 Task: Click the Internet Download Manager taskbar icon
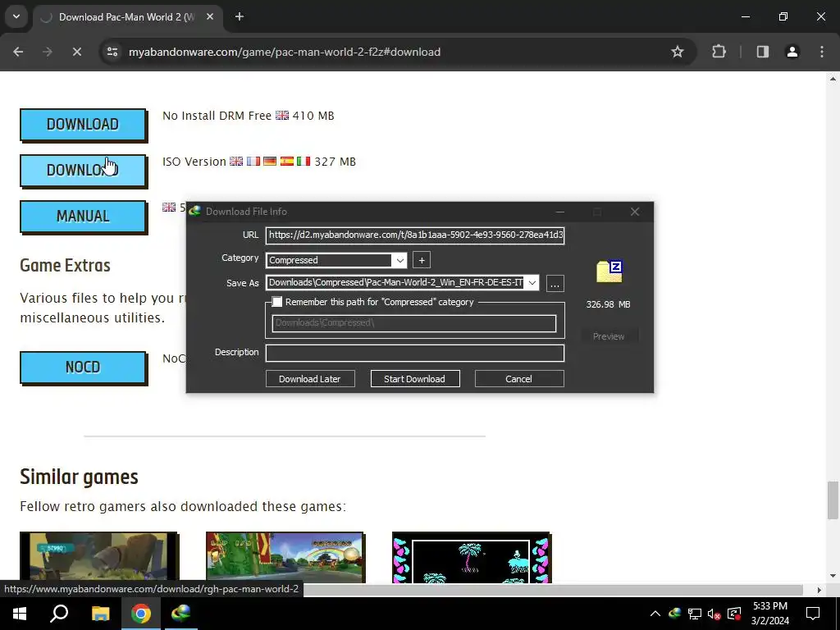click(x=181, y=614)
